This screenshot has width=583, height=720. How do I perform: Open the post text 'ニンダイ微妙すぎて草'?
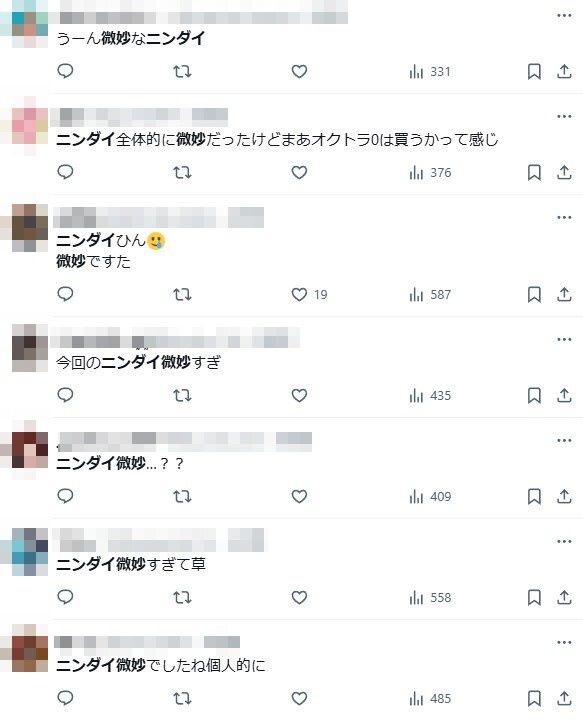[131, 564]
